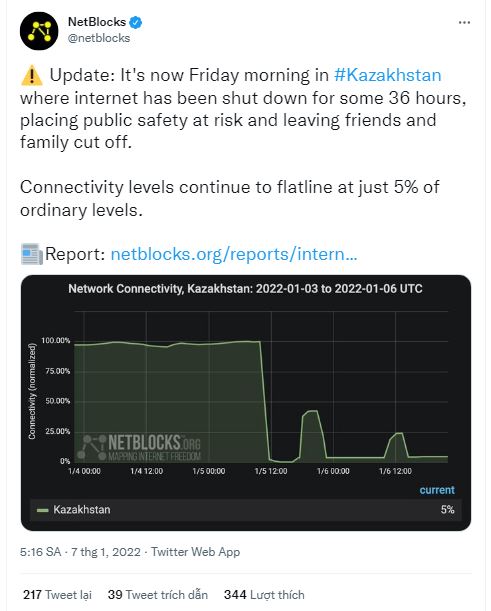The width and height of the screenshot is (491, 611).
Task: Click the newspaper emoji beside Report
Action: click(x=32, y=254)
